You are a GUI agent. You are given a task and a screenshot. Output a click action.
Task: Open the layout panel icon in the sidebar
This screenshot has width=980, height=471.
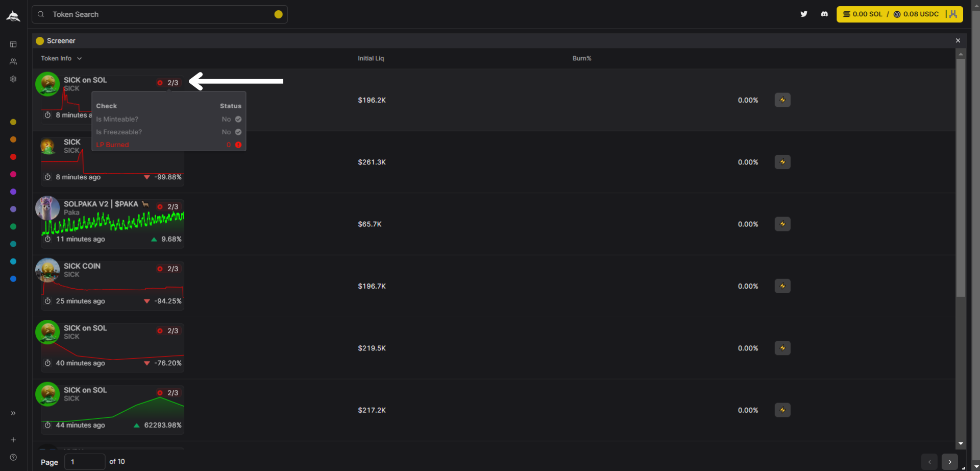[13, 44]
